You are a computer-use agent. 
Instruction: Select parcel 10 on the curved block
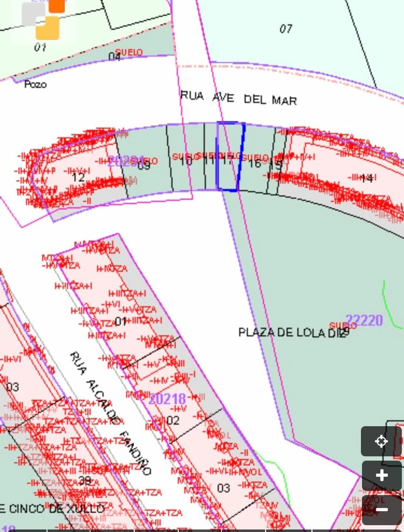tap(185, 162)
